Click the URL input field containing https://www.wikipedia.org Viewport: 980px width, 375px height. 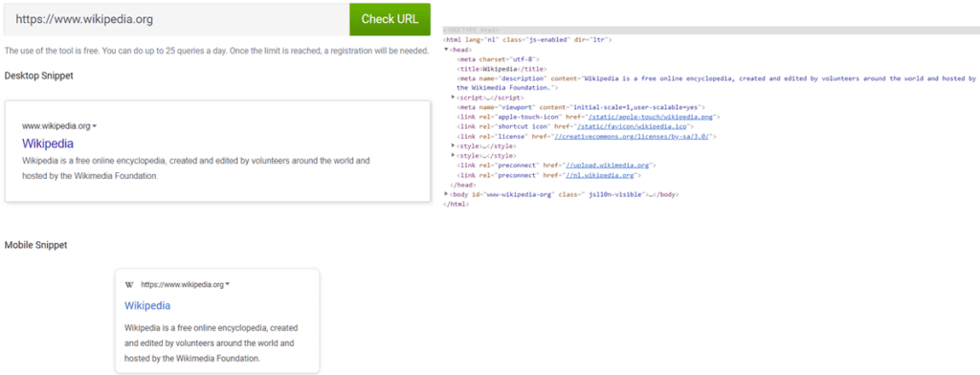click(176, 19)
